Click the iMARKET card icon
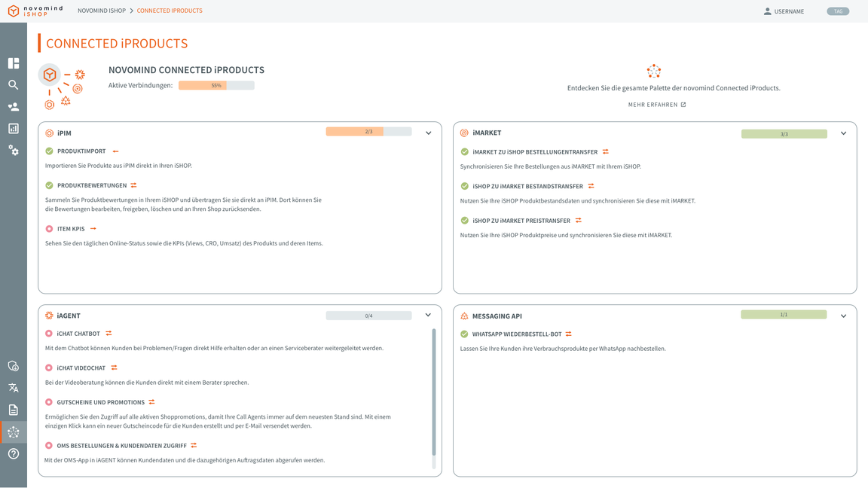Image resolution: width=868 pixels, height=488 pixels. click(464, 133)
